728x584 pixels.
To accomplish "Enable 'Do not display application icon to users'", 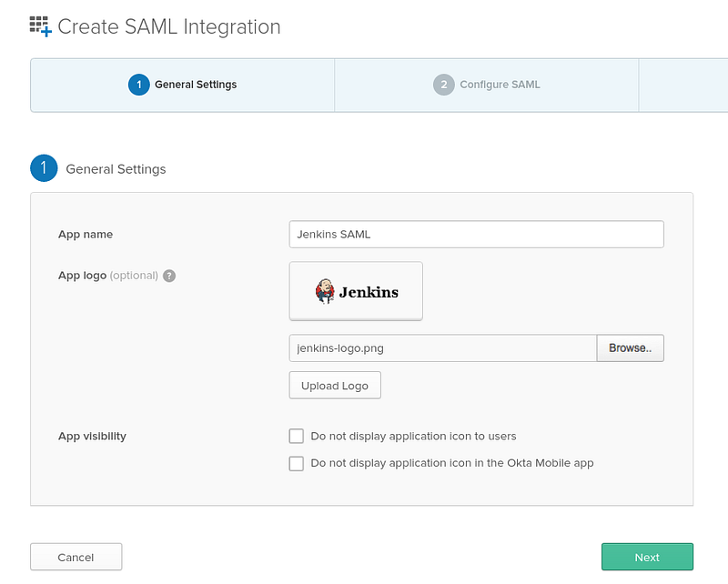I will pos(297,437).
